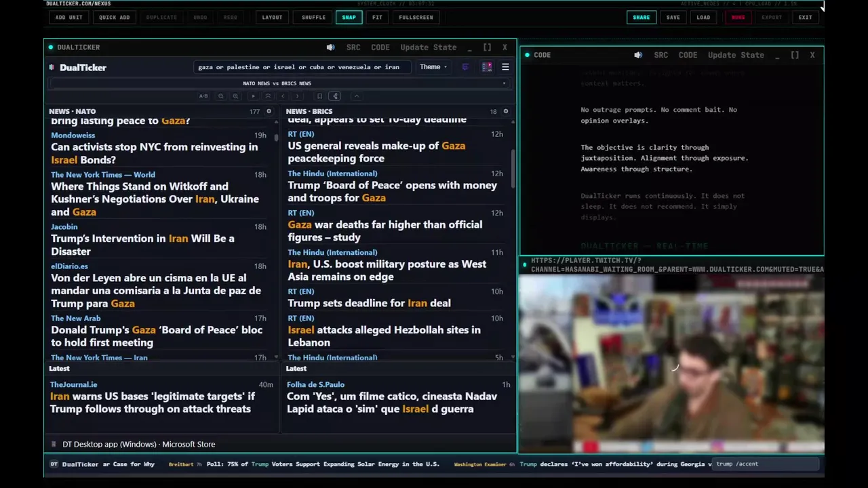Viewport: 868px width, 488px height.
Task: Click the QUICK ADD button
Action: [114, 17]
